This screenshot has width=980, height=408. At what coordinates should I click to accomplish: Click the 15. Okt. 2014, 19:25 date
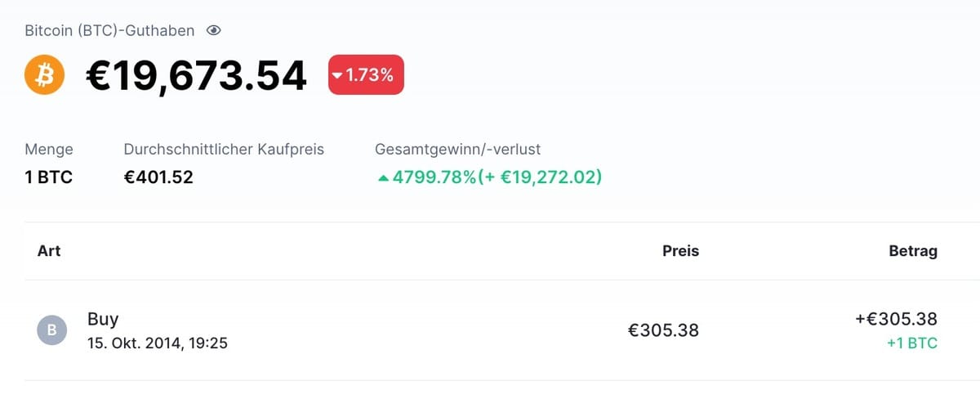point(158,343)
